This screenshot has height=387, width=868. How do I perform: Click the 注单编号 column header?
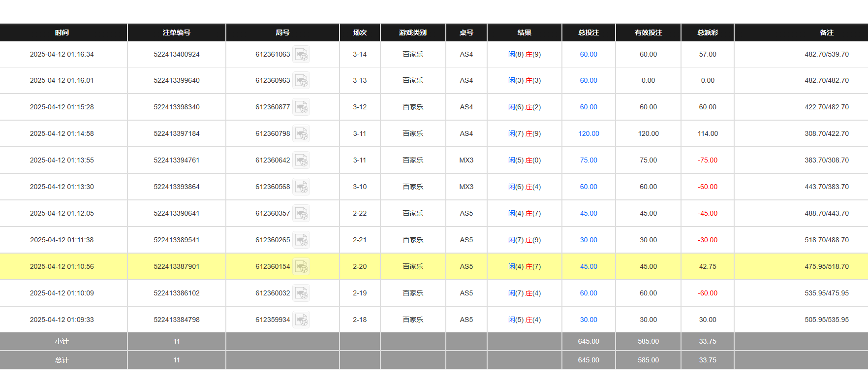[177, 32]
